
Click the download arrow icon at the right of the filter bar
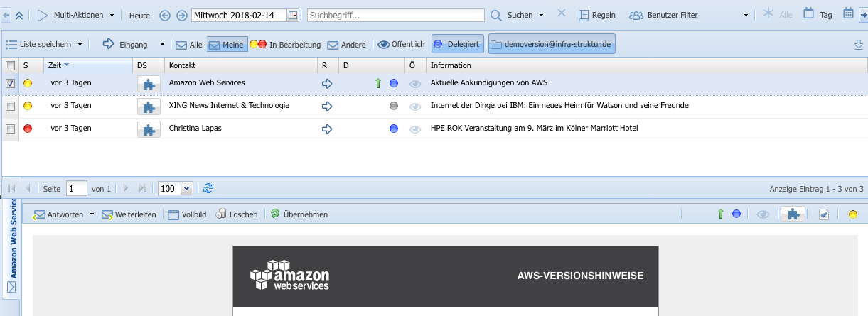pos(858,45)
